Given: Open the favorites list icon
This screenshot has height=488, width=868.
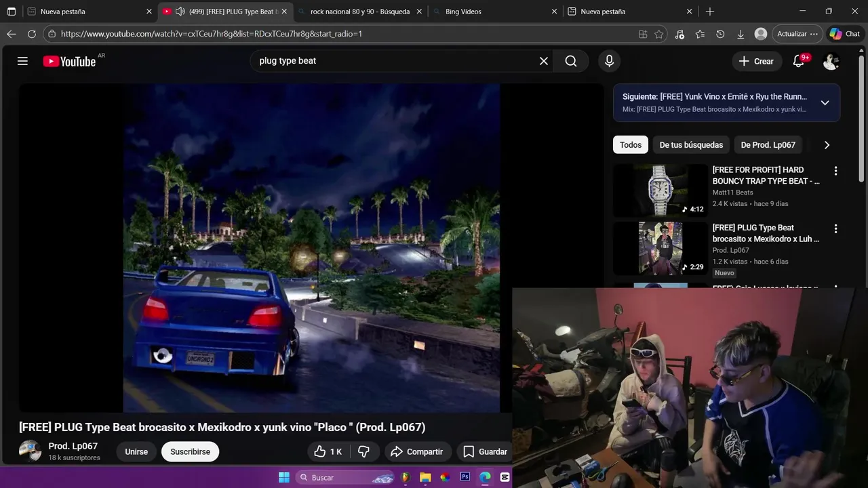Looking at the screenshot, I should (700, 34).
